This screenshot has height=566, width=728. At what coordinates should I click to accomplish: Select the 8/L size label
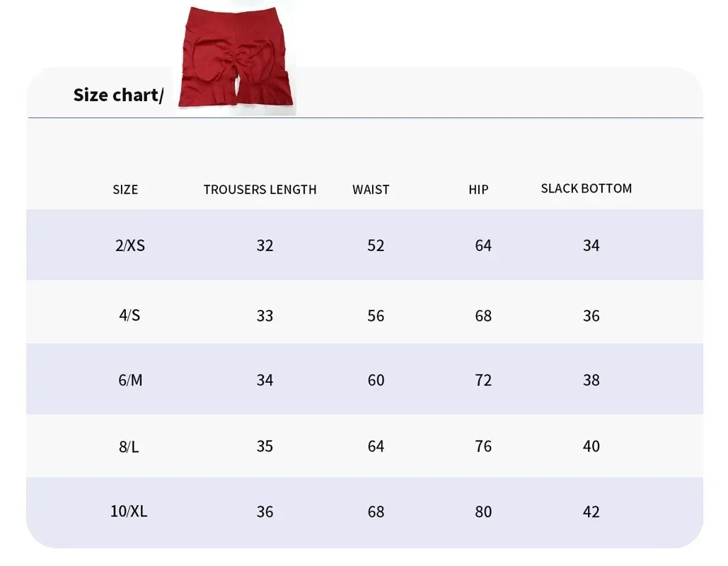[x=129, y=446]
